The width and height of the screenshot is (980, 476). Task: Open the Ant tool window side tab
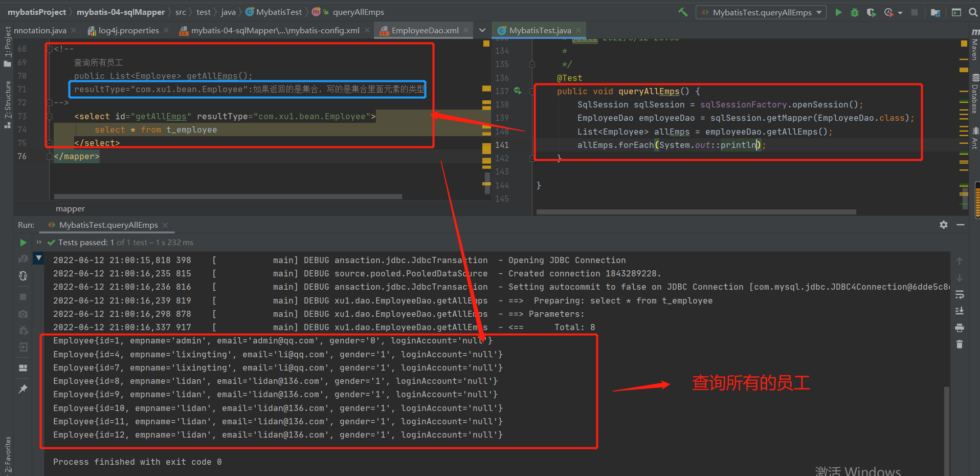tap(975, 138)
